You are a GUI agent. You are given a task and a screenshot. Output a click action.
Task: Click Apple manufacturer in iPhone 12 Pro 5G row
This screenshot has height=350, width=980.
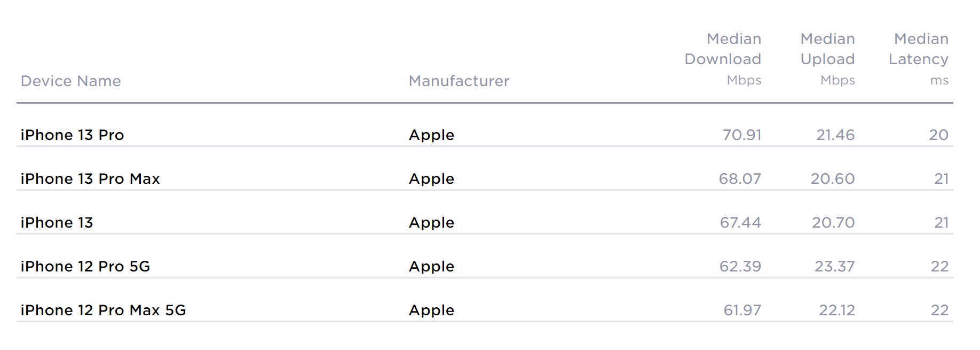[431, 267]
